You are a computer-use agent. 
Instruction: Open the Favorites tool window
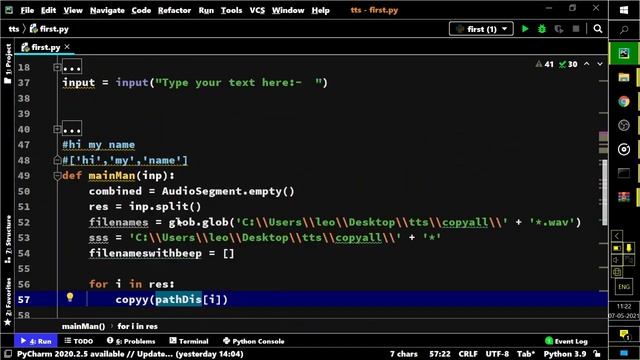(x=8, y=301)
